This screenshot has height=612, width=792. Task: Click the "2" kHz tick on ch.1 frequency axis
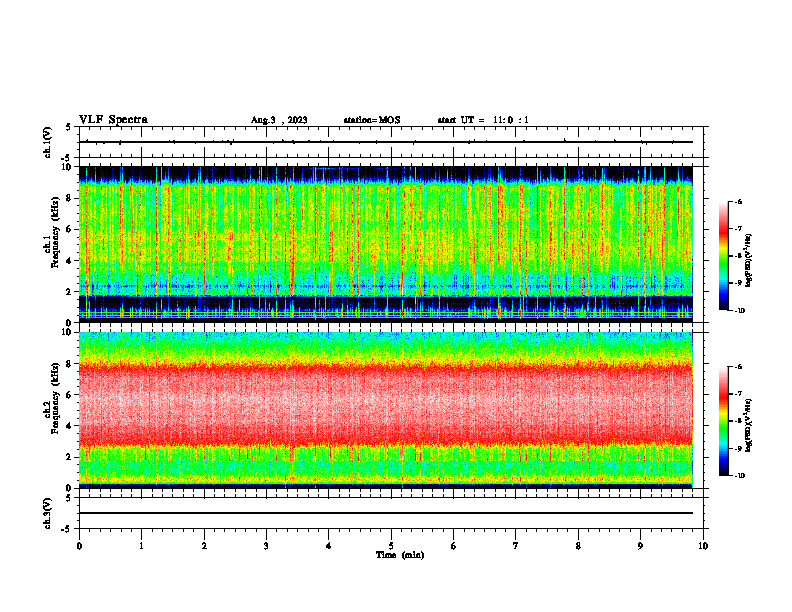click(x=70, y=292)
